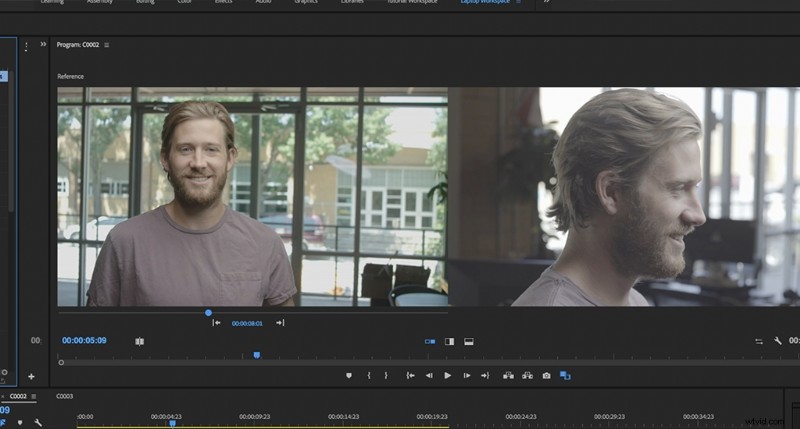Open the Button Editor plus icon

click(31, 376)
